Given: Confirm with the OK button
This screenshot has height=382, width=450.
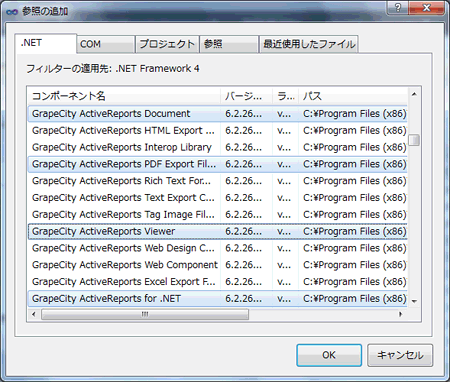Looking at the screenshot, I should click(x=329, y=355).
